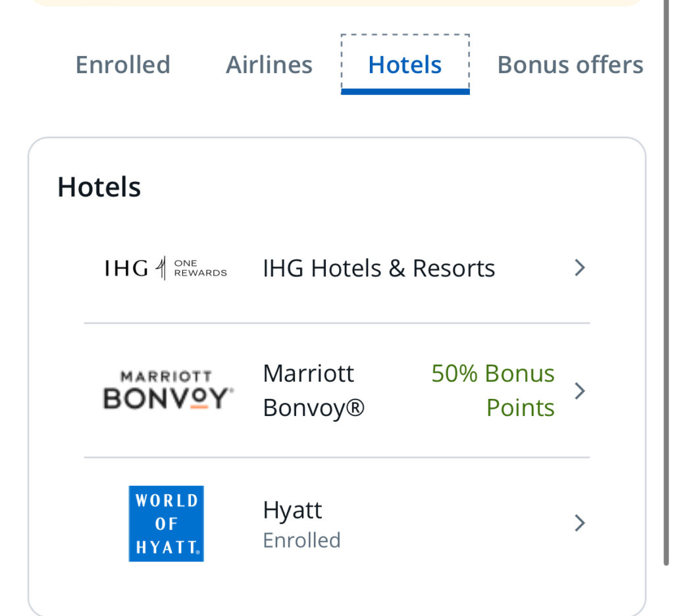Click the 50% Bonus Points offer text
Image resolution: width=674 pixels, height=616 pixels.
click(493, 390)
